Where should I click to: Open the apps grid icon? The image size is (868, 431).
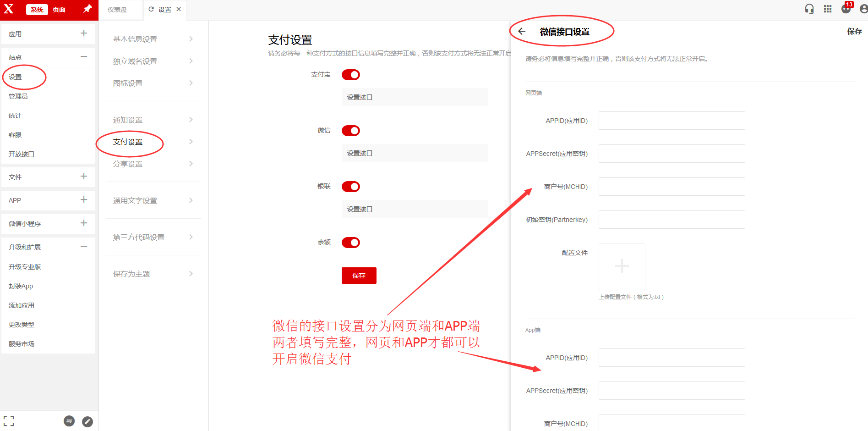tap(828, 9)
